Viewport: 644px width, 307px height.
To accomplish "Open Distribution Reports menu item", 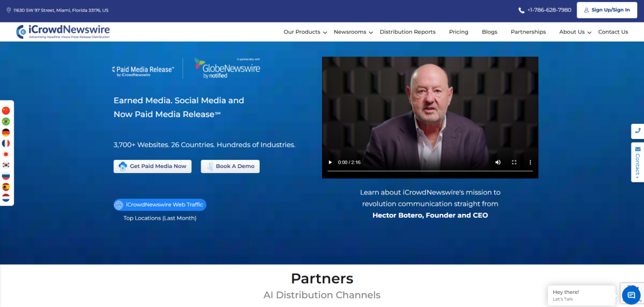I will (x=408, y=32).
